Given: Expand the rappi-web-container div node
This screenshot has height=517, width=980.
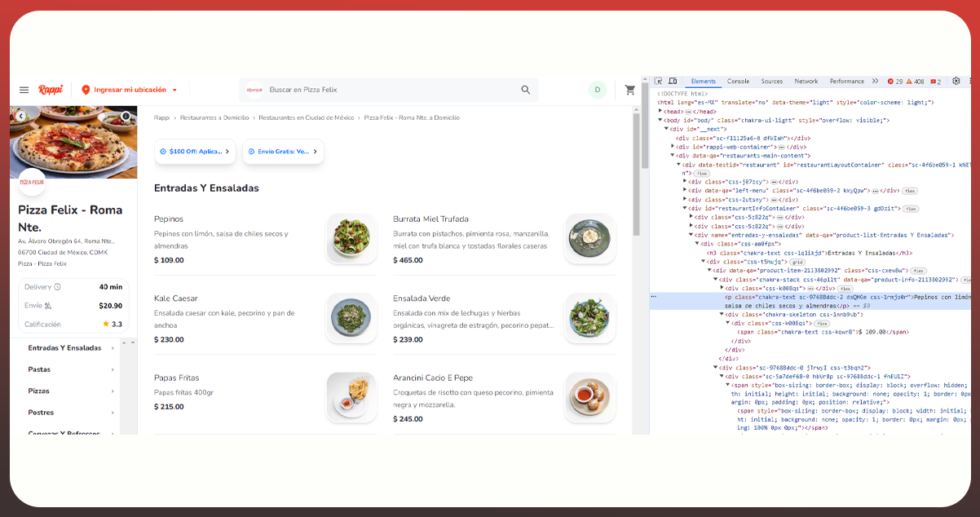Looking at the screenshot, I should point(672,147).
